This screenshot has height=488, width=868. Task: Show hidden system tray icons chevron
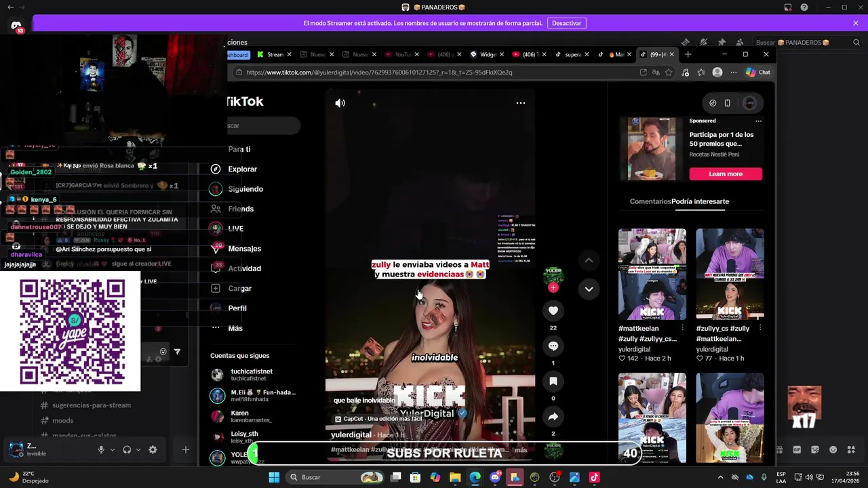[720, 477]
